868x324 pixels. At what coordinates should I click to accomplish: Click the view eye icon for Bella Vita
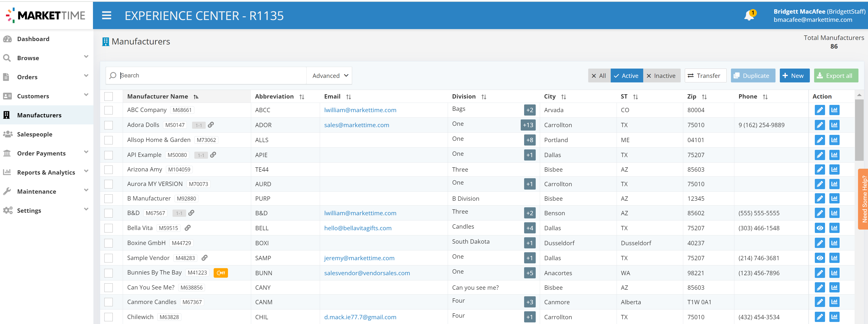point(820,228)
